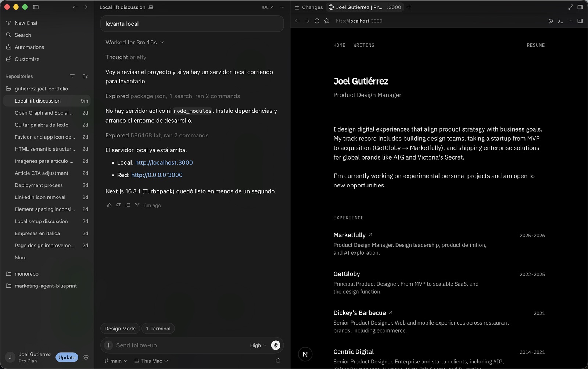Switch to the Changes tab
588x369 pixels.
(309, 7)
